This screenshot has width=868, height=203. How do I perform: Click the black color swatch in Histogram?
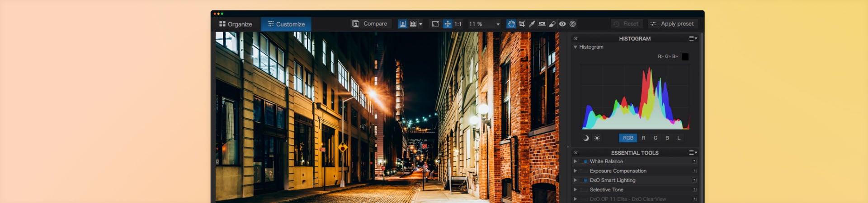[x=685, y=57]
